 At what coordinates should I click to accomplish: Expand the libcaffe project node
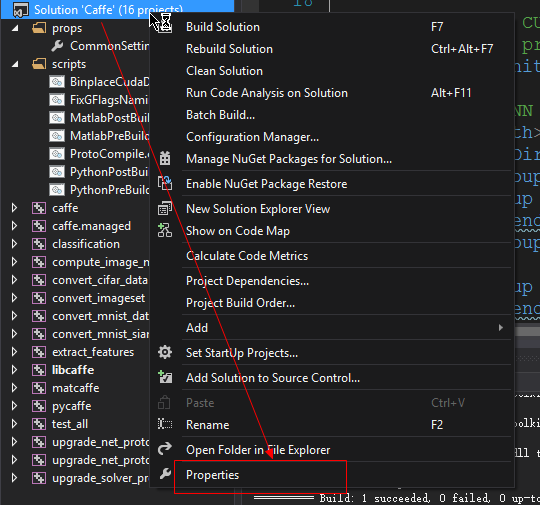[14, 370]
